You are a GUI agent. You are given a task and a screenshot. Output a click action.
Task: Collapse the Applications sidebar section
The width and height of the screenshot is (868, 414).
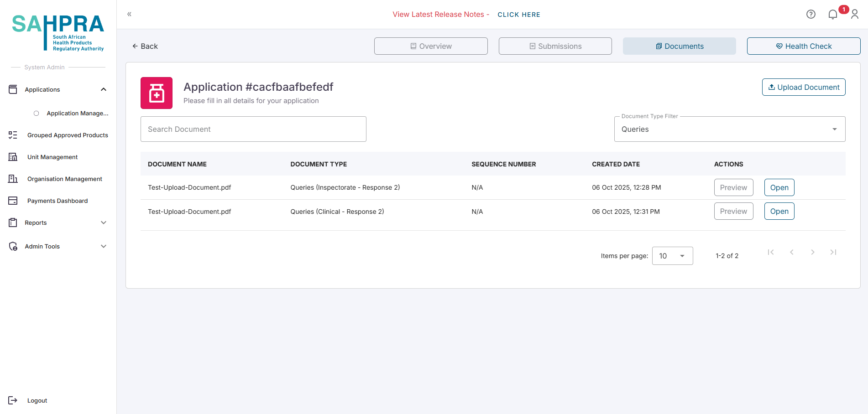click(x=104, y=89)
